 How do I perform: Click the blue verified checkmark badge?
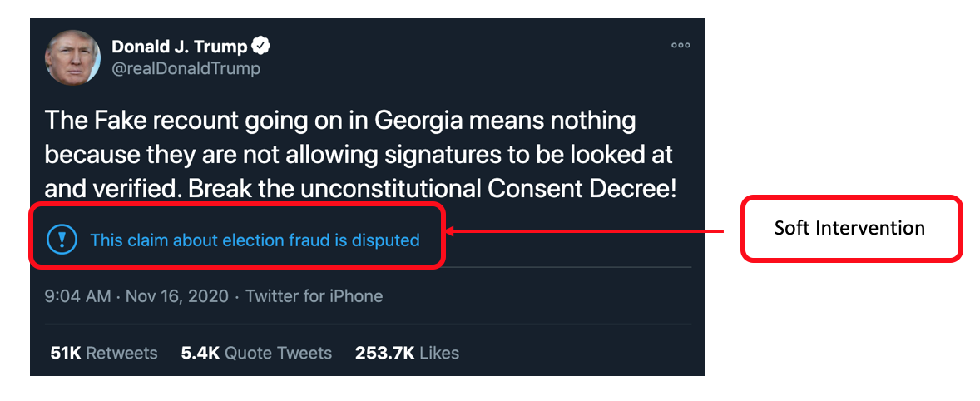coord(261,46)
